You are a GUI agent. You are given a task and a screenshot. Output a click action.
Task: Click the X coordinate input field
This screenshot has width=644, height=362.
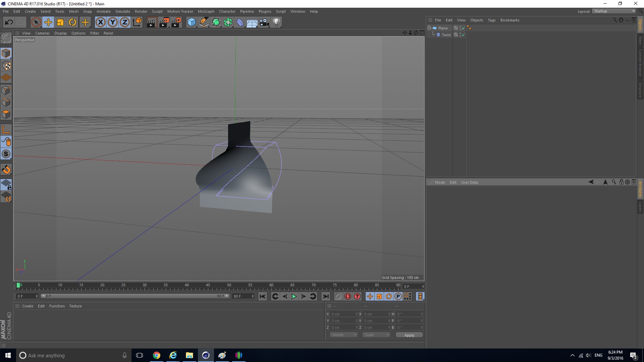(343, 314)
